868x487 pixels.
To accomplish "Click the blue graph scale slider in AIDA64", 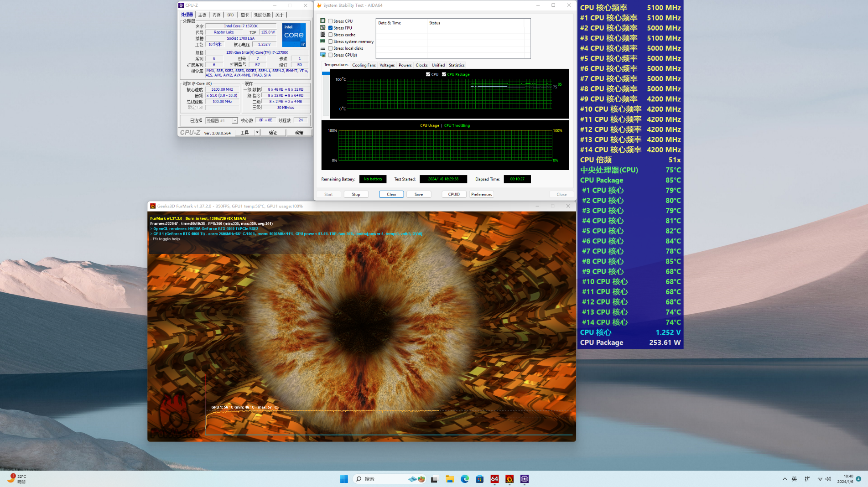I will tap(326, 73).
